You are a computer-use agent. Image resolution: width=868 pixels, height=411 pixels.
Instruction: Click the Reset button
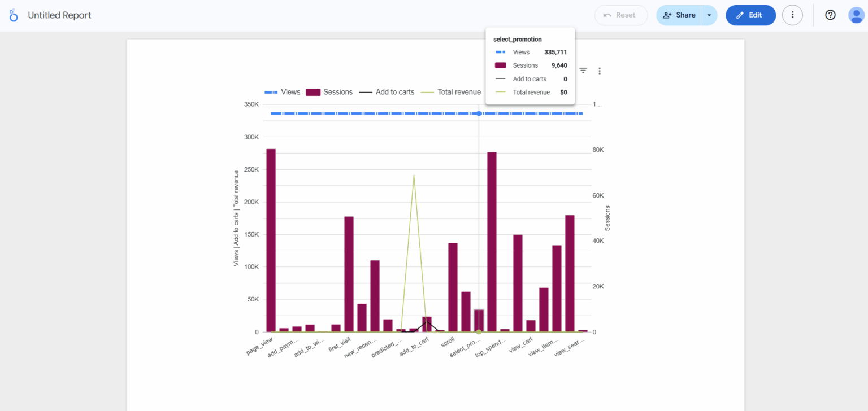point(621,15)
